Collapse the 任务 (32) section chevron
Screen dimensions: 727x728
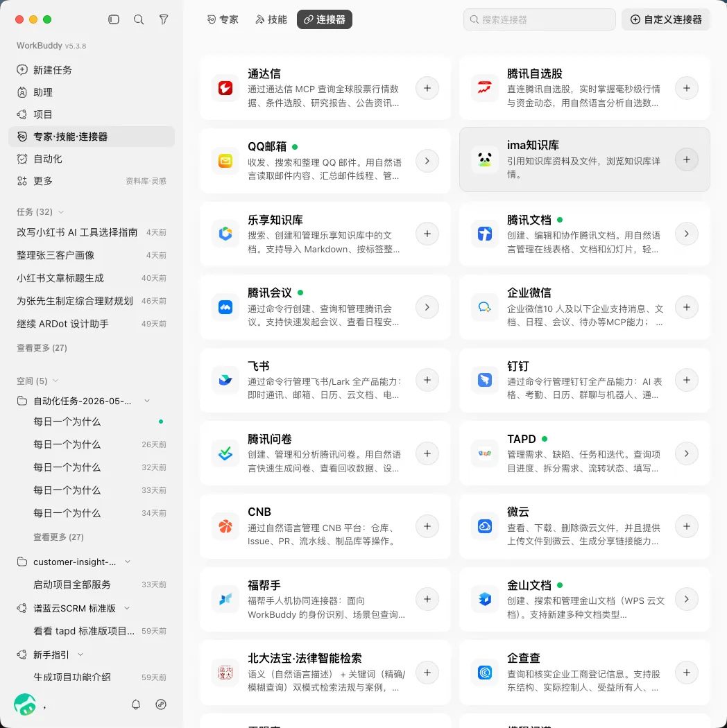tap(61, 212)
